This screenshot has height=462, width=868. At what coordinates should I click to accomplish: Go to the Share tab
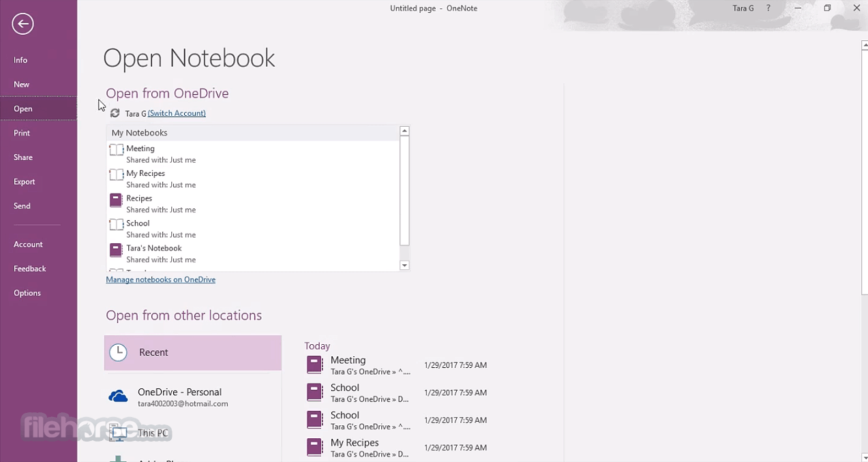[38, 157]
